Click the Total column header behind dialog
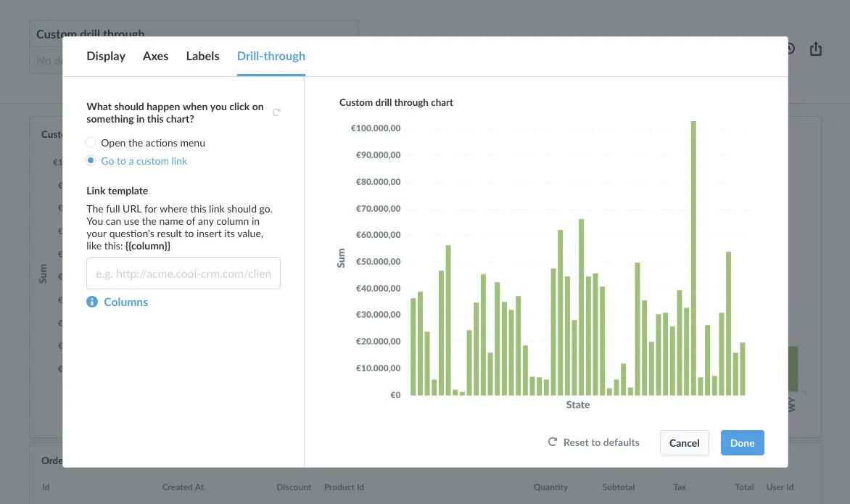Viewport: 850px width, 504px height. 744,487
